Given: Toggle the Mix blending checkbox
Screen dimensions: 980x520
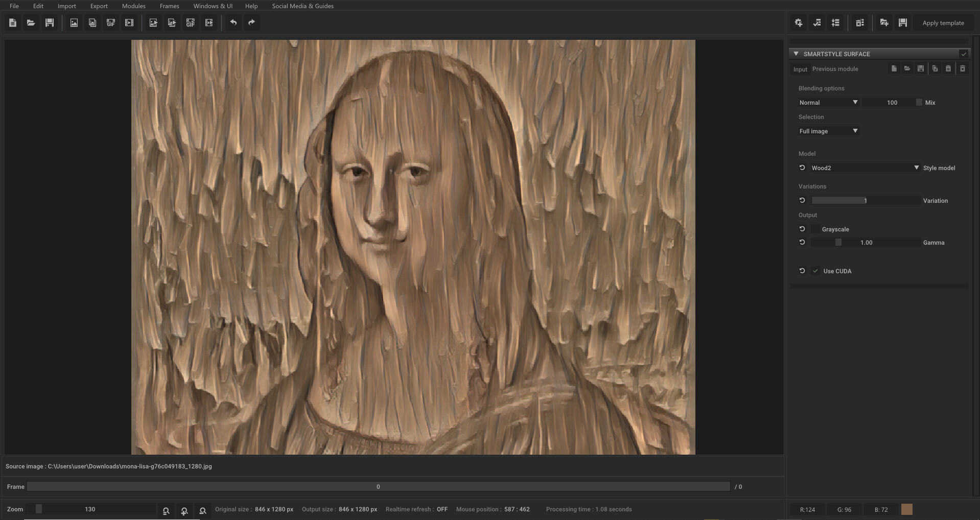Looking at the screenshot, I should 918,102.
